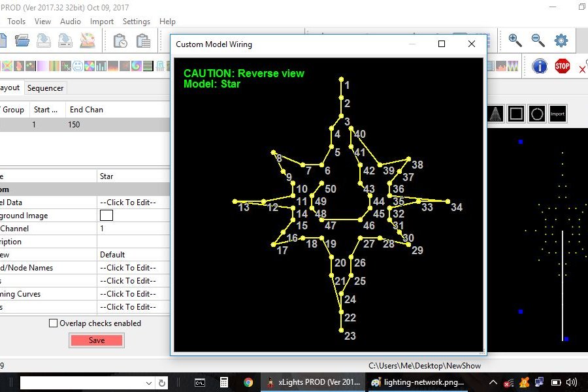This screenshot has height=392, width=588.
Task: Click the Save As drive toolbar icon
Action: click(65, 41)
